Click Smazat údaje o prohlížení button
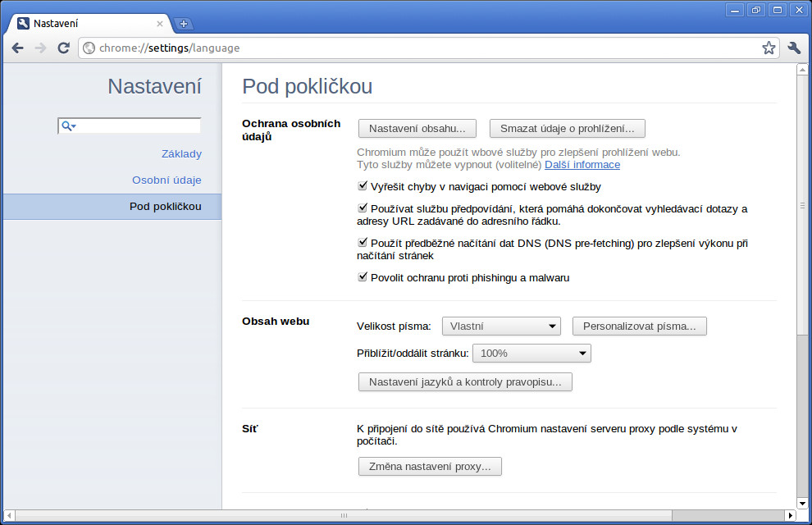Screen dimensions: 812x525 click(x=567, y=129)
